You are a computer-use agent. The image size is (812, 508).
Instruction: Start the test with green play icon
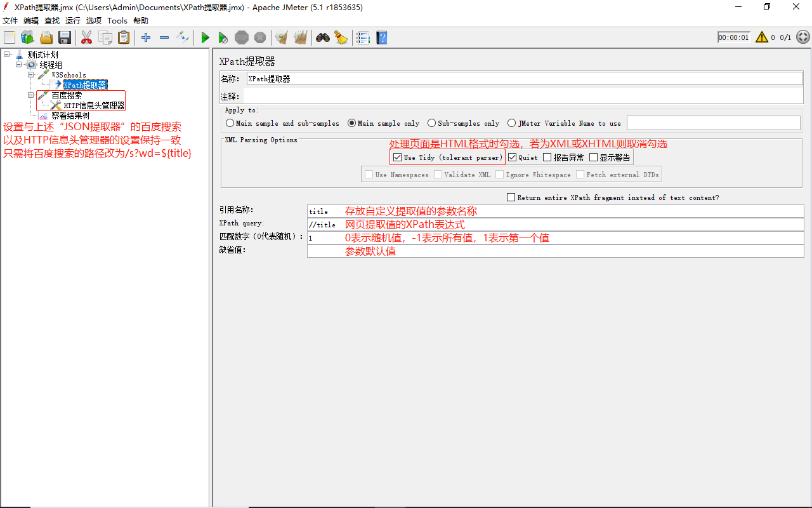(205, 37)
